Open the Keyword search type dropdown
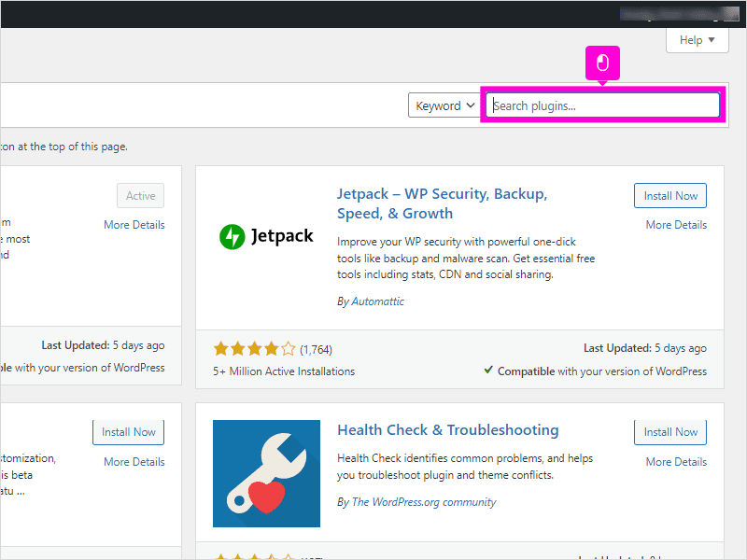The width and height of the screenshot is (747, 560). (x=444, y=105)
